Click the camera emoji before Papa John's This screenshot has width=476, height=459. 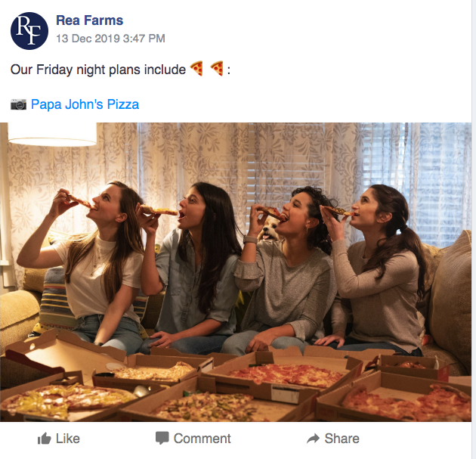tap(18, 104)
